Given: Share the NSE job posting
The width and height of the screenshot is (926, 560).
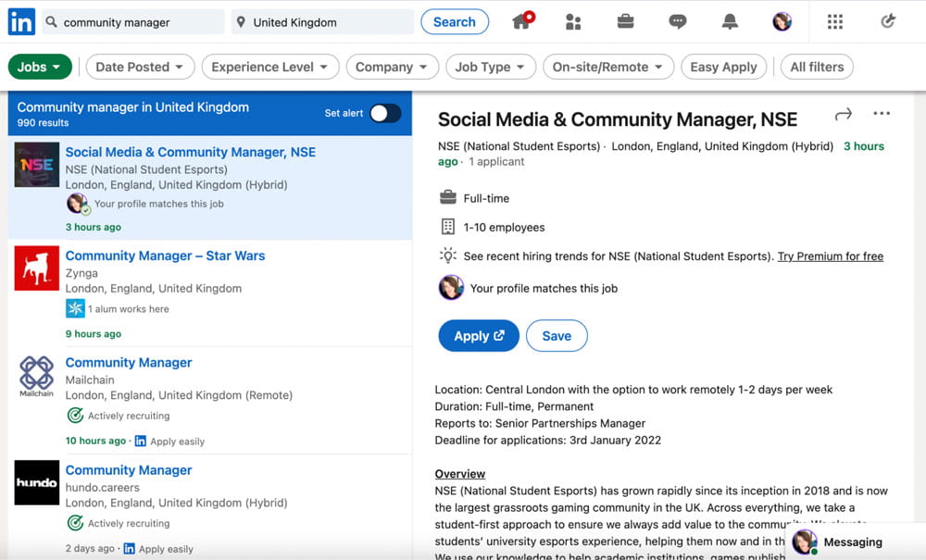Looking at the screenshot, I should tap(843, 113).
